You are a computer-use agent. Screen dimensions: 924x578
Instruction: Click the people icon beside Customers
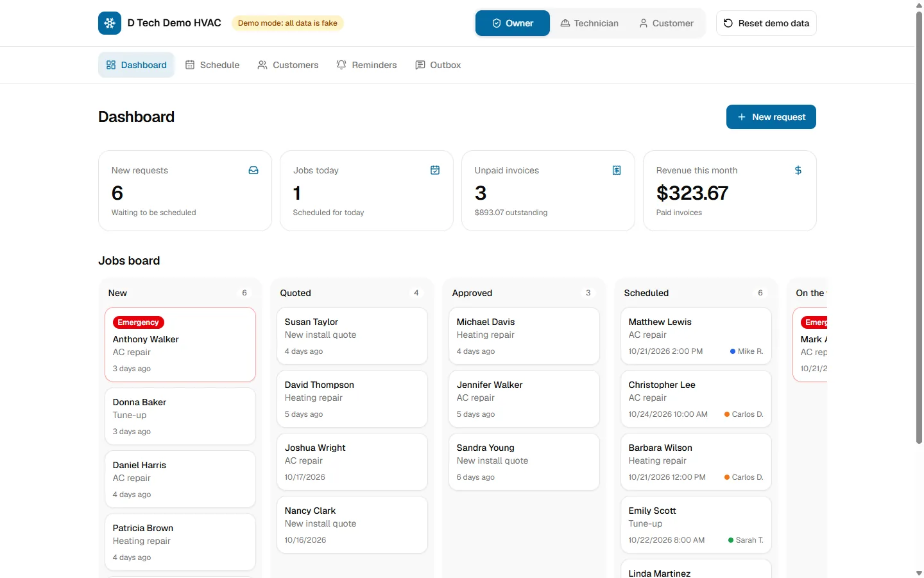pos(262,65)
